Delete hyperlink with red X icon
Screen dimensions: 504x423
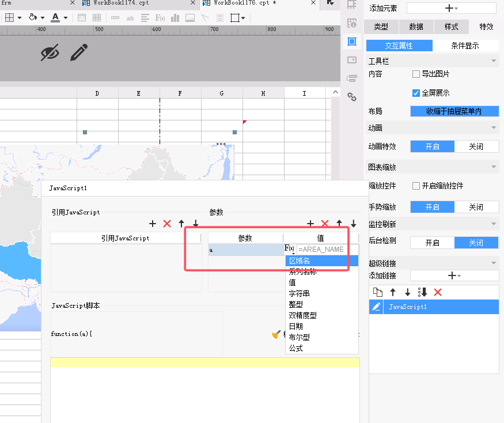pyautogui.click(x=437, y=292)
